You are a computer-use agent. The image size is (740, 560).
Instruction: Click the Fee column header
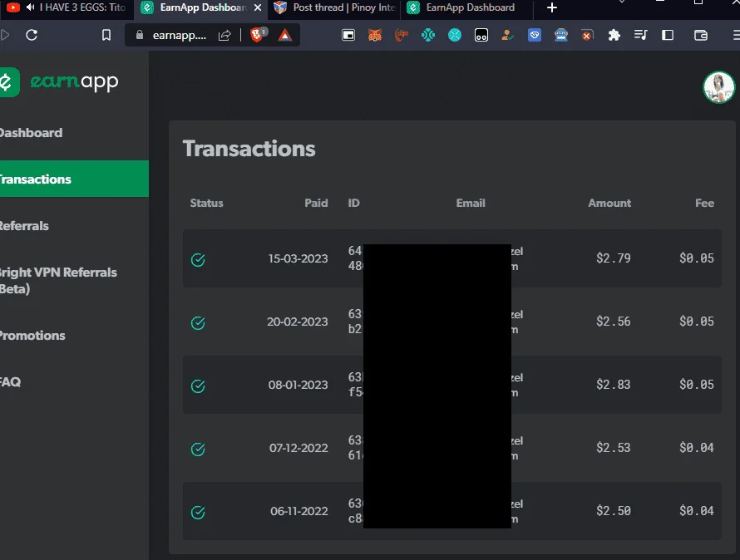tap(704, 203)
